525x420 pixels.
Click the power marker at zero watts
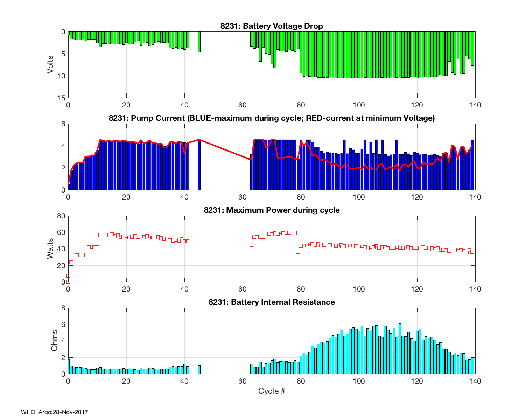(x=69, y=282)
